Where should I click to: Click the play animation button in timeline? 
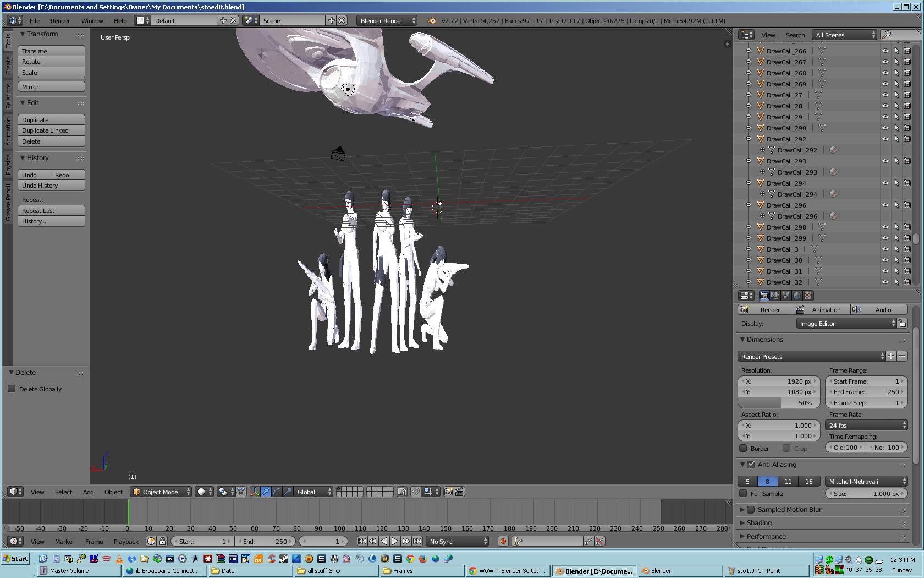(x=395, y=542)
